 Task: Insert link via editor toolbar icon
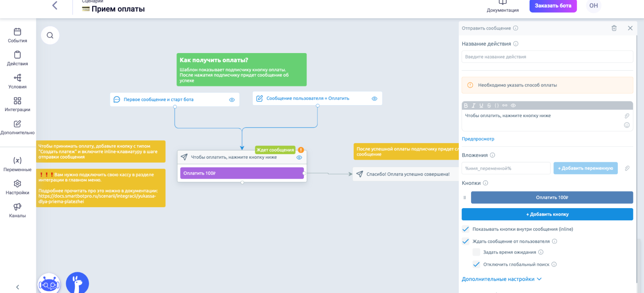click(x=505, y=105)
